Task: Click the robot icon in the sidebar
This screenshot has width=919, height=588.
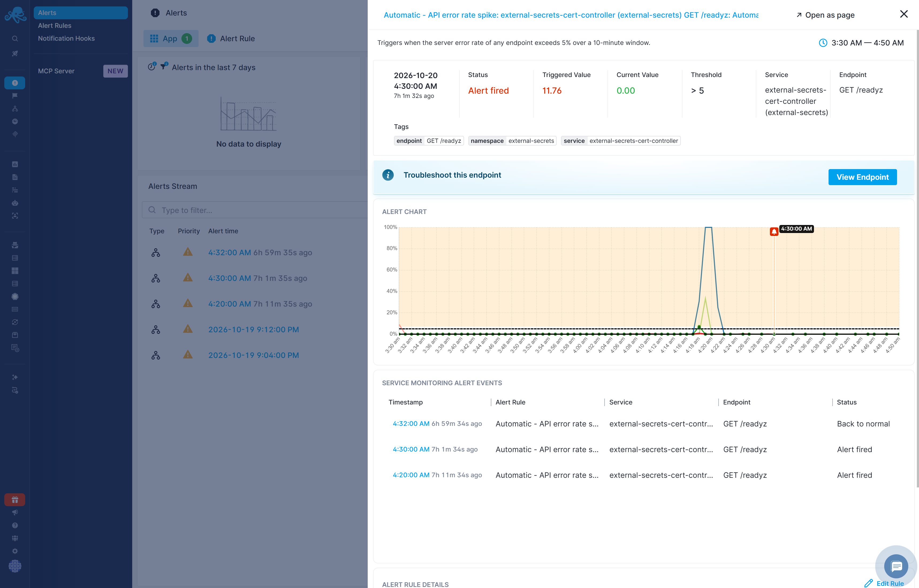Action: click(15, 203)
